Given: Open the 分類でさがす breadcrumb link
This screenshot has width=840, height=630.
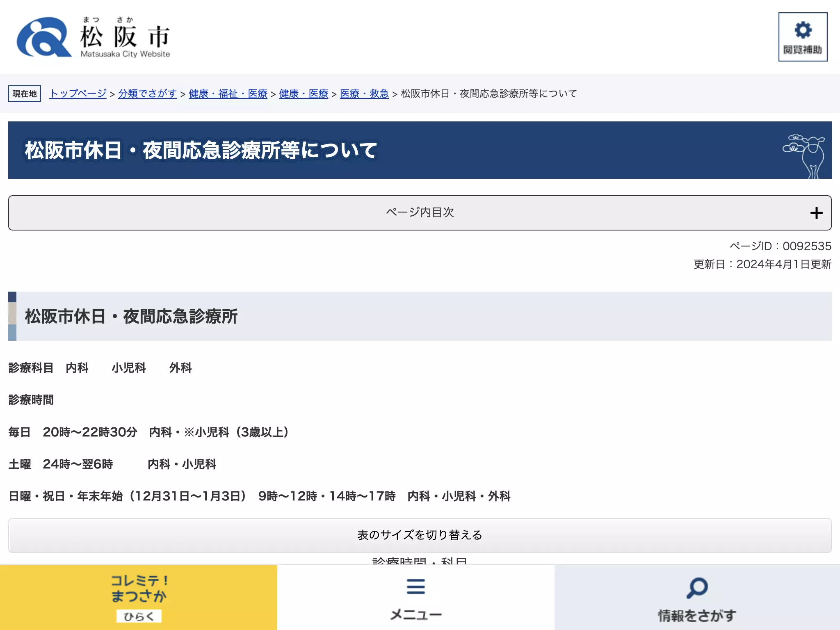Looking at the screenshot, I should point(148,94).
